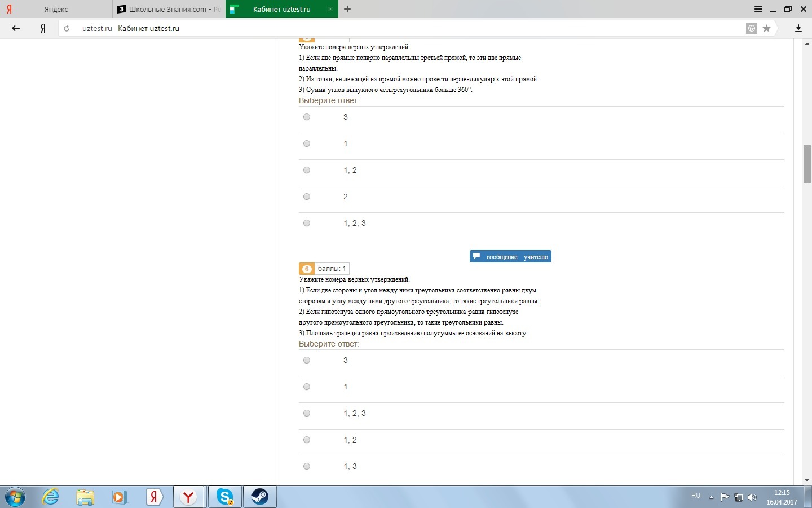Click the address bar showing uztest.ru
Viewport: 812px width, 508px height.
coord(395,28)
